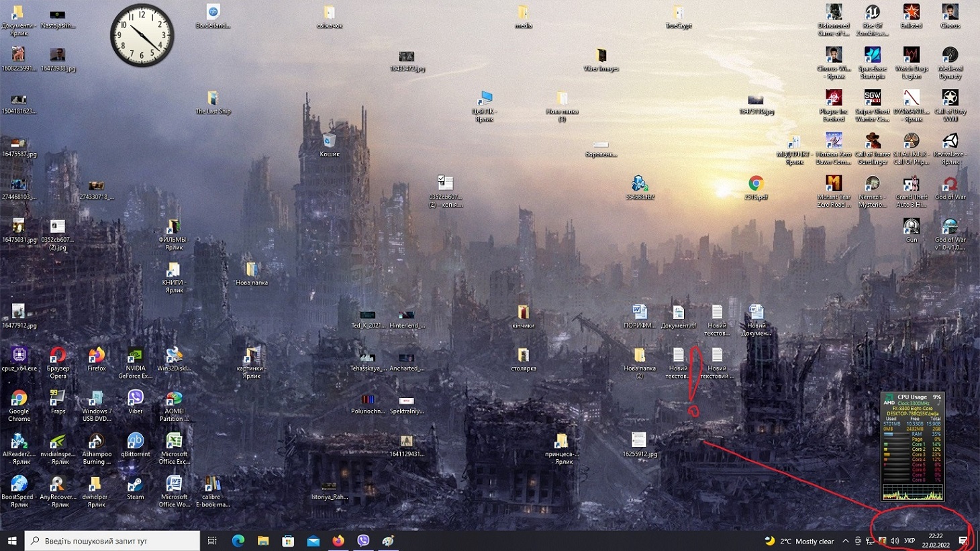The width and height of the screenshot is (980, 551).
Task: Open the notification center
Action: (x=963, y=541)
